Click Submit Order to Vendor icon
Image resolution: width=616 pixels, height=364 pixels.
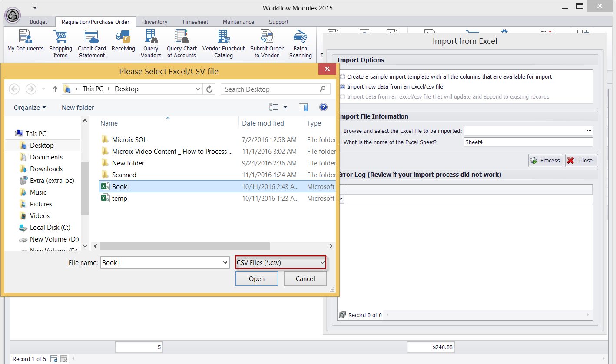click(x=267, y=43)
